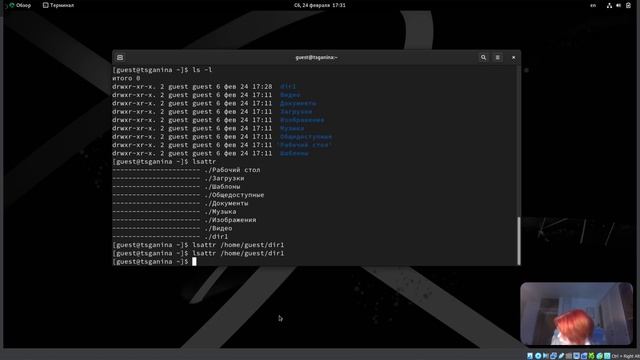Click the blue dir1 folder in ls output
640x360 pixels.
click(288, 87)
